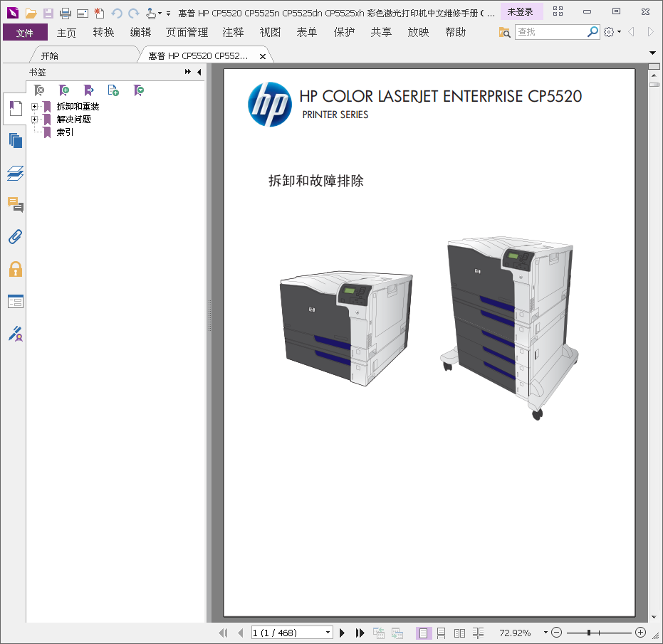Image resolution: width=663 pixels, height=644 pixels.
Task: Collapse the bookmarks panel with left arrow
Action: pyautogui.click(x=199, y=72)
